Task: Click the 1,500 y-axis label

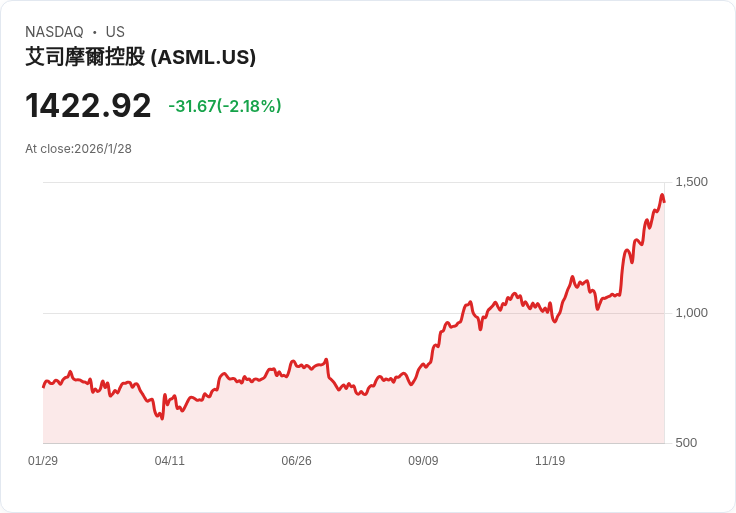Action: point(691,182)
